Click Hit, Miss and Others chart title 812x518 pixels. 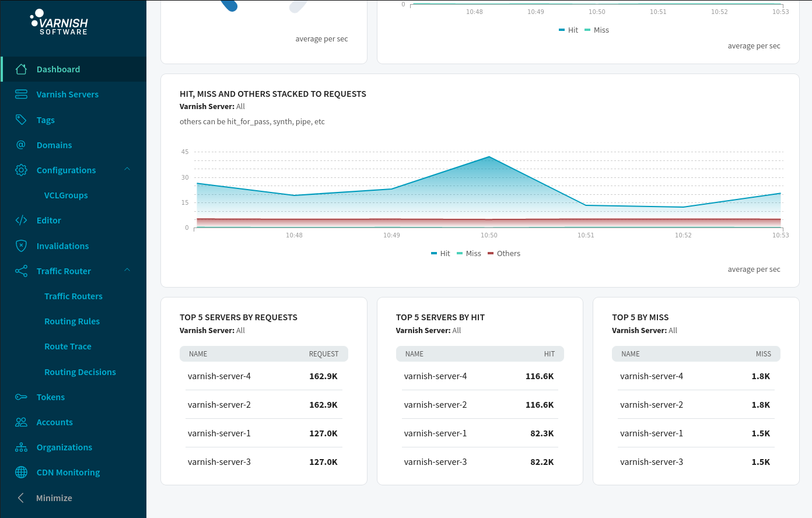[x=273, y=94]
